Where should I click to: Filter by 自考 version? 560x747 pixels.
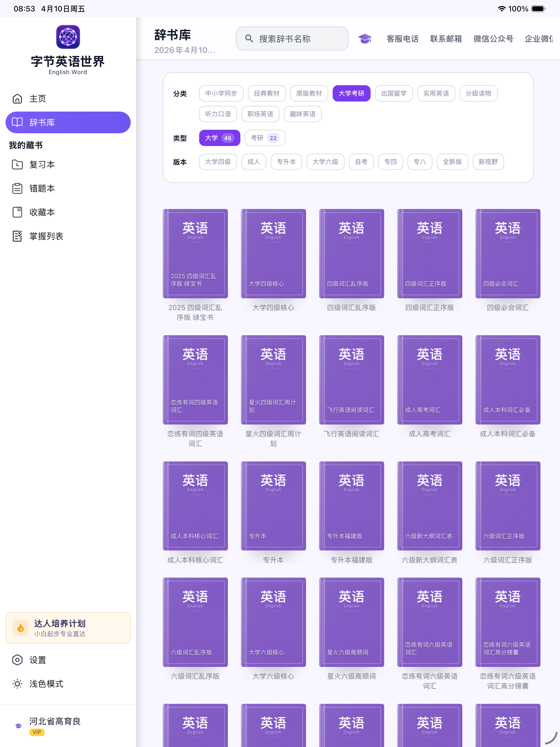[x=361, y=162]
